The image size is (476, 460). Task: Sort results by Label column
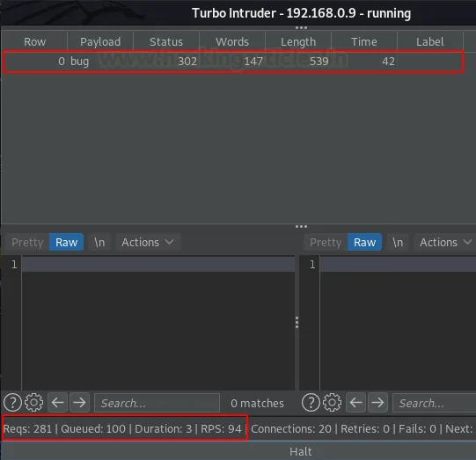[x=430, y=41]
